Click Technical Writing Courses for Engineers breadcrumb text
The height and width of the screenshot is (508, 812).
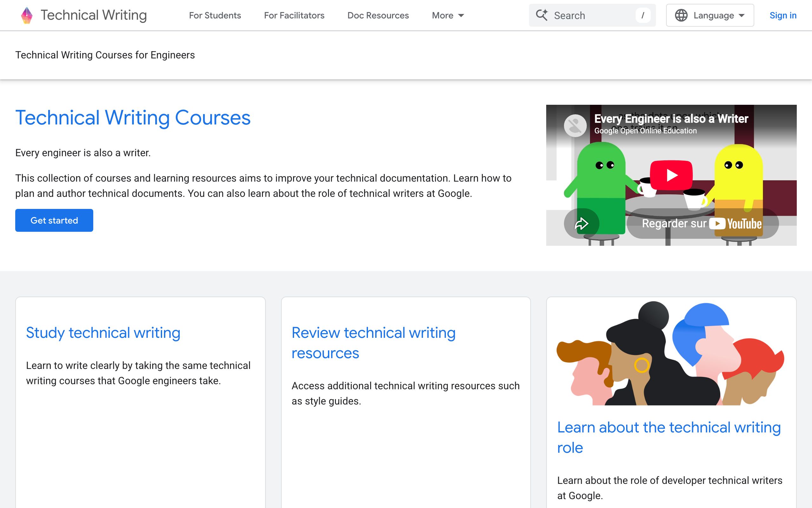(x=105, y=55)
